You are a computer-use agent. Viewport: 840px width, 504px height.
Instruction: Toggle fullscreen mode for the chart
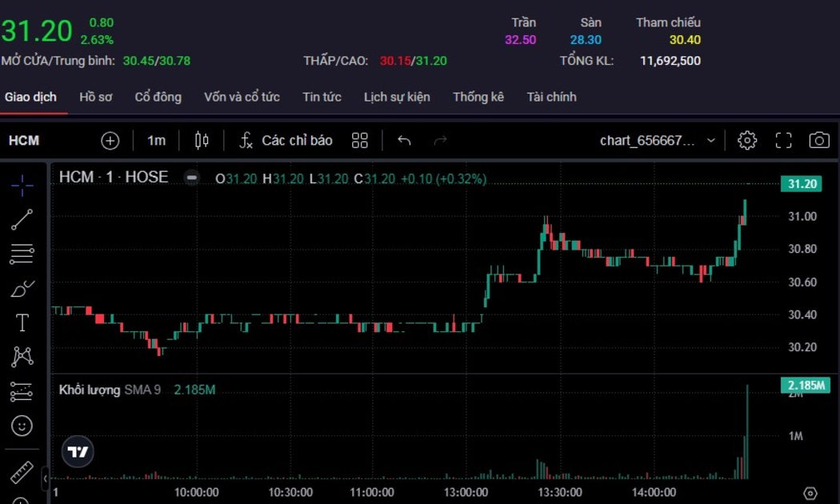point(783,141)
